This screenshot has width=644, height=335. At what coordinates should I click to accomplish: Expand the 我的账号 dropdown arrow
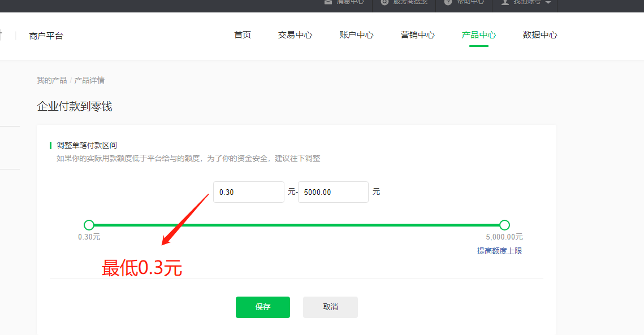548,3
